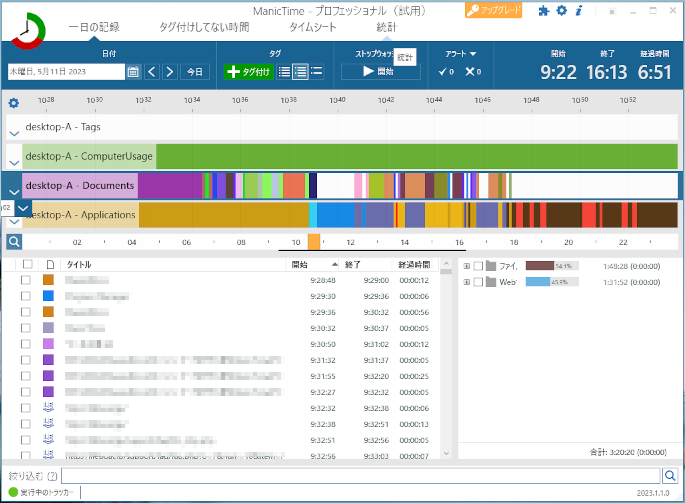Go to the previous day
685x503 pixels.
coord(152,72)
